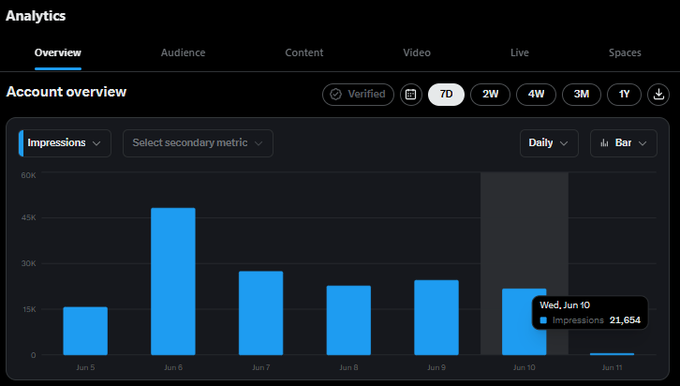Click the Account overview heading
The height and width of the screenshot is (386, 680).
click(66, 92)
